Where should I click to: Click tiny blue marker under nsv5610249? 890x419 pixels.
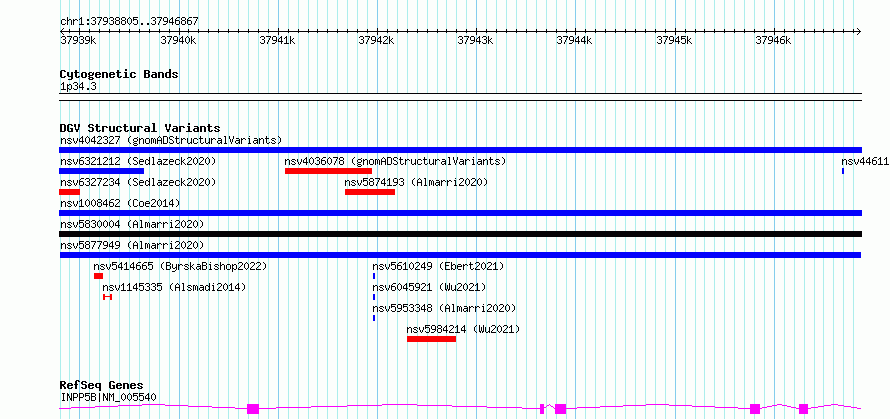point(374,276)
